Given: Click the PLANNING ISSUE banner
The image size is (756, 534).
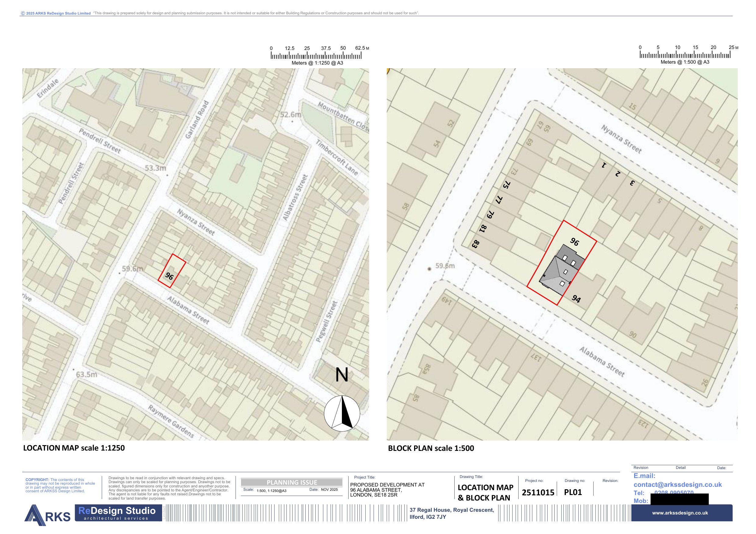Looking at the screenshot, I should [291, 482].
